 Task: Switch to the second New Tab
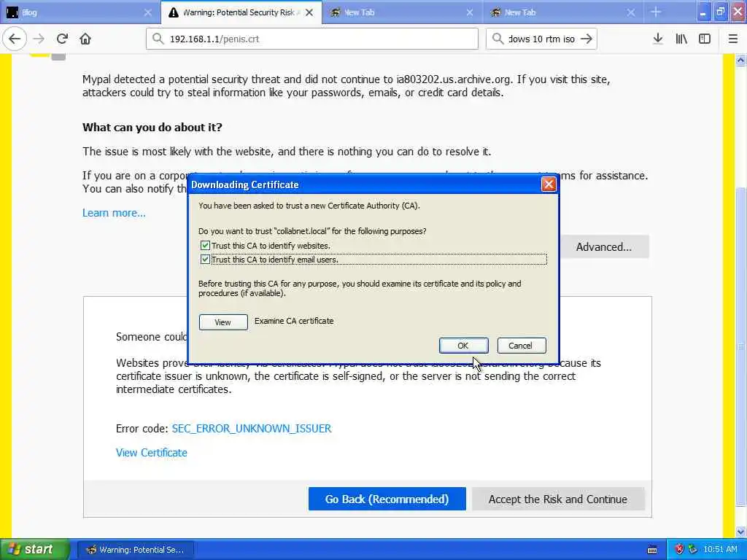[562, 12]
